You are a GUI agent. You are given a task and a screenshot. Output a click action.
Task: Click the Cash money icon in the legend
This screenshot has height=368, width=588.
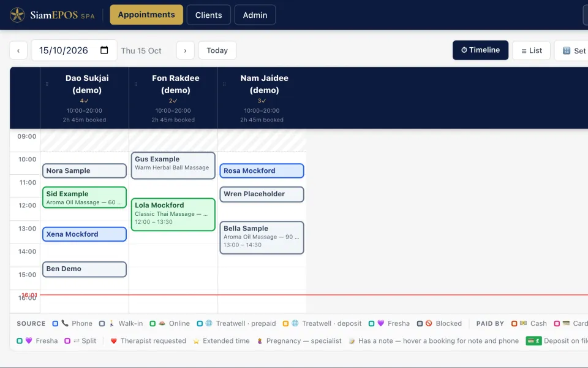coord(523,323)
